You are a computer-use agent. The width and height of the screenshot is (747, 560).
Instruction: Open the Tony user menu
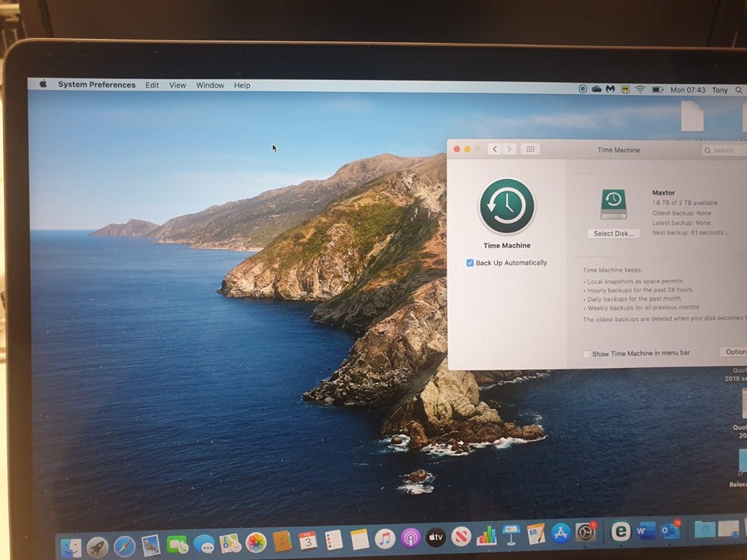(720, 90)
